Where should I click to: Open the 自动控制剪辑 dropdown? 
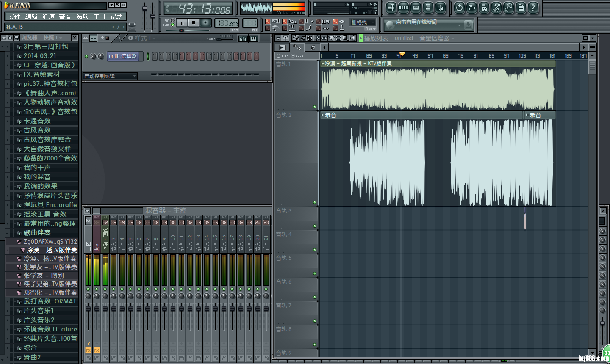point(110,76)
